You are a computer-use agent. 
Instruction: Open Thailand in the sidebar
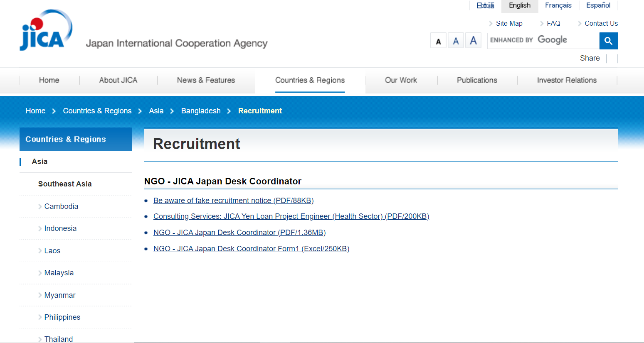click(x=59, y=339)
